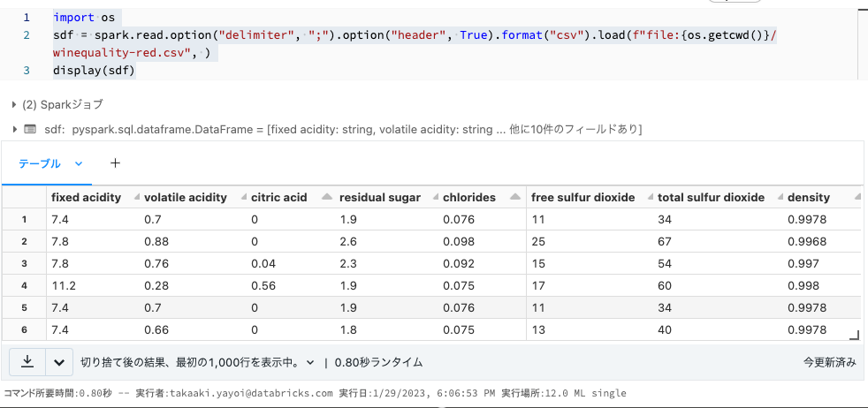This screenshot has height=408, width=868.
Task: Click the total sulfur dioxide cell 67
Action: (x=665, y=242)
